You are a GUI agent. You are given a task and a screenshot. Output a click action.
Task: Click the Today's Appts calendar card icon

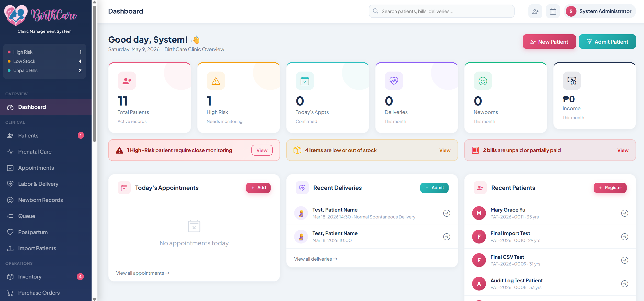click(305, 81)
